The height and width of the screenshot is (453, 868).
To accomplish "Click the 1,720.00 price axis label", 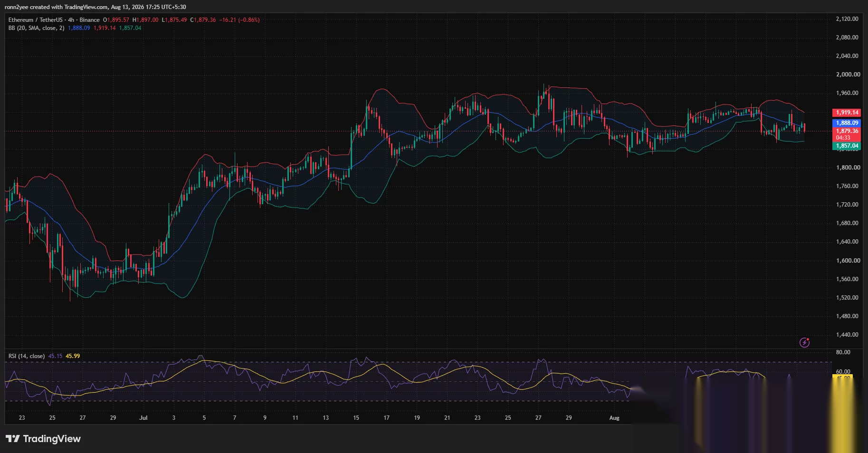I will point(847,205).
